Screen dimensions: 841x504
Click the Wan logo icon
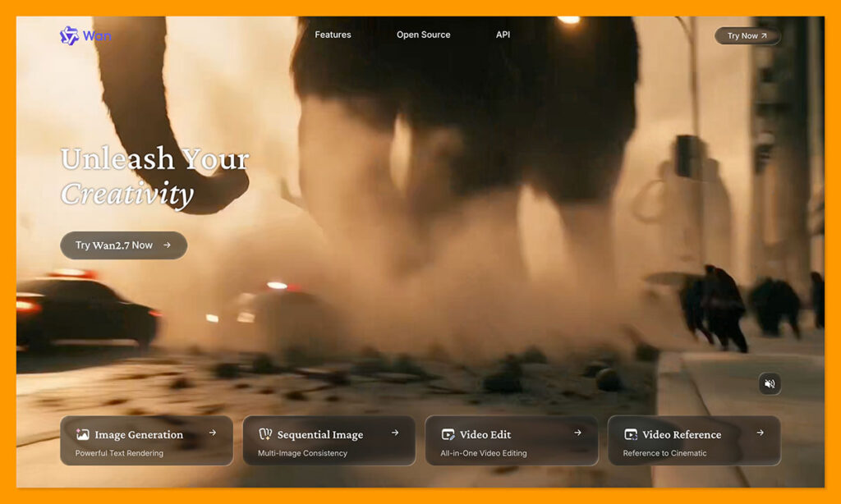tap(69, 35)
